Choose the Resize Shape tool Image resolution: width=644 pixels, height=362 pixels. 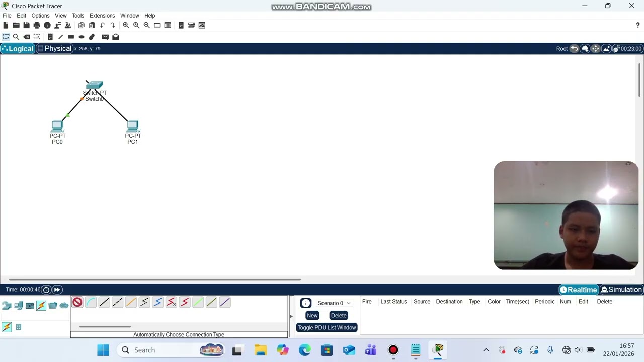37,37
